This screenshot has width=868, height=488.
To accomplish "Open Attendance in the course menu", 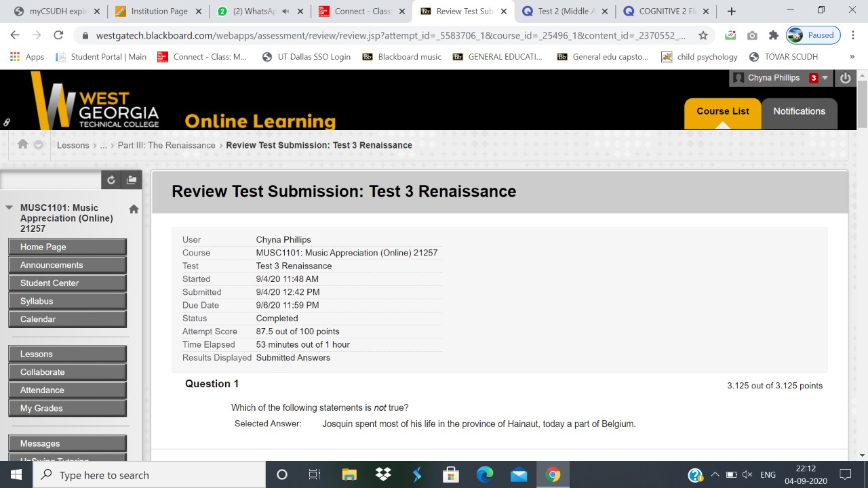I will point(68,390).
